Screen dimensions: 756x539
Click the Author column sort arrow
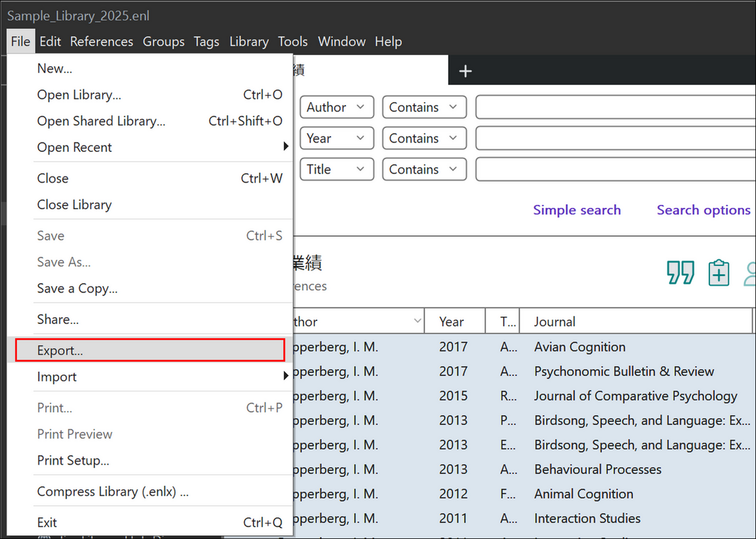coord(417,322)
